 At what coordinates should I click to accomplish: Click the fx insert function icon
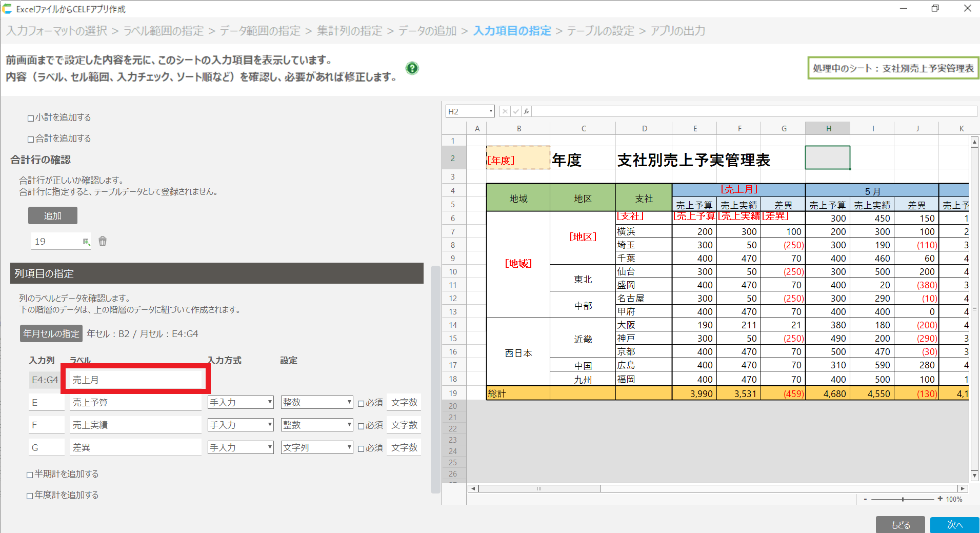[x=526, y=111]
